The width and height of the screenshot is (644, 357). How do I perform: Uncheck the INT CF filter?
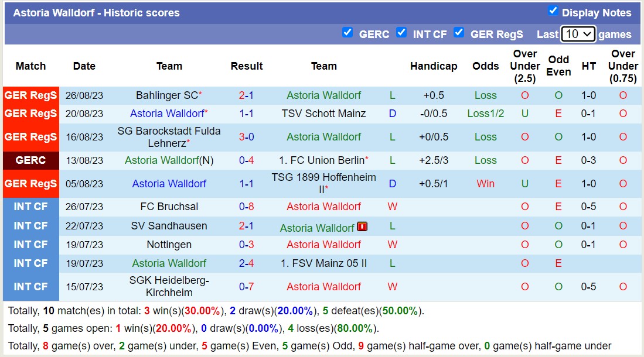pyautogui.click(x=402, y=33)
